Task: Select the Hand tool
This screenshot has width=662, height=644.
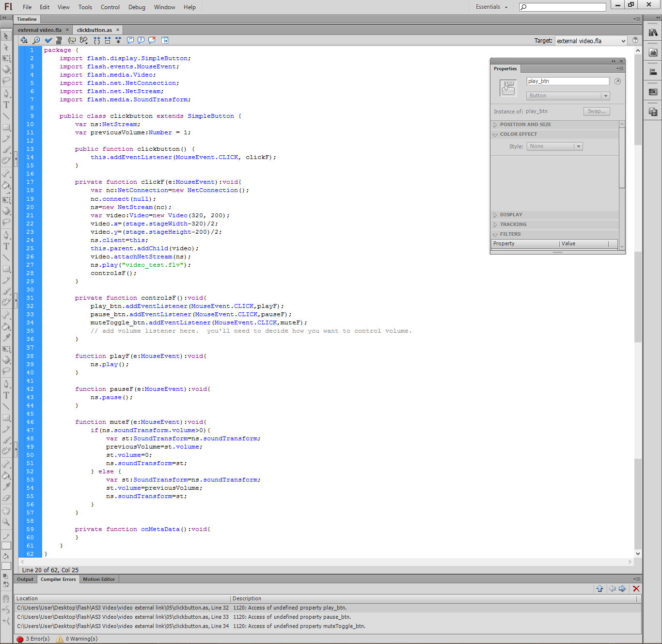Action: click(x=6, y=511)
